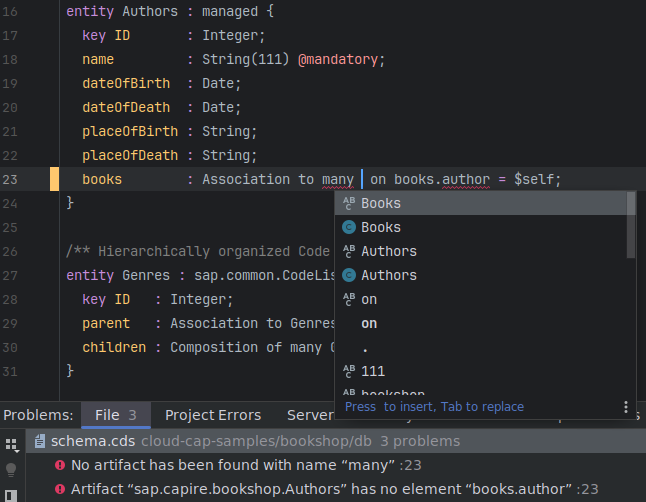Select the 111 completion suggestion
646x502 pixels.
point(480,371)
